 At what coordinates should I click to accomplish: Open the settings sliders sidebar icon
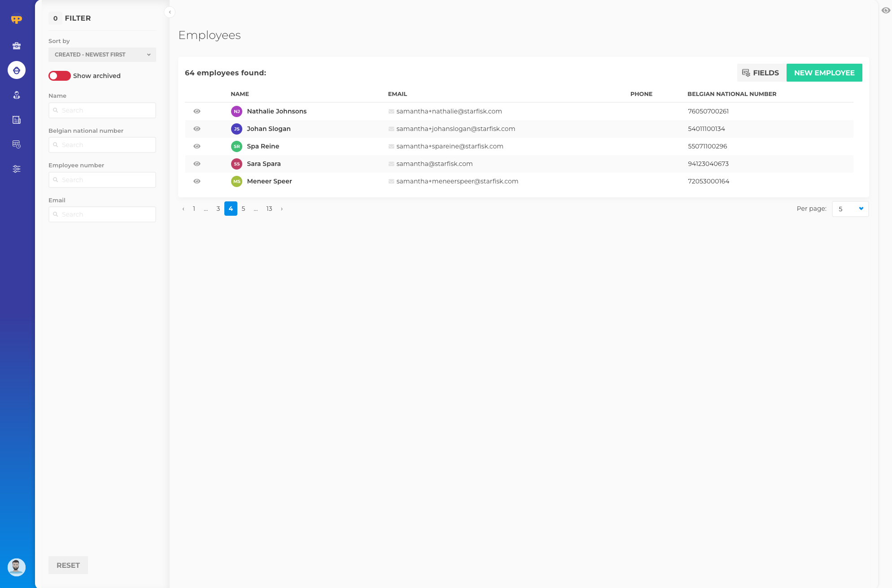(x=17, y=169)
